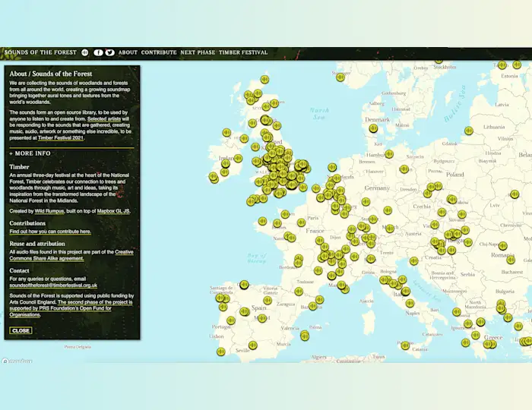This screenshot has width=532, height=410.
Task: Open the Mapbox GL JS link
Action: (x=113, y=211)
